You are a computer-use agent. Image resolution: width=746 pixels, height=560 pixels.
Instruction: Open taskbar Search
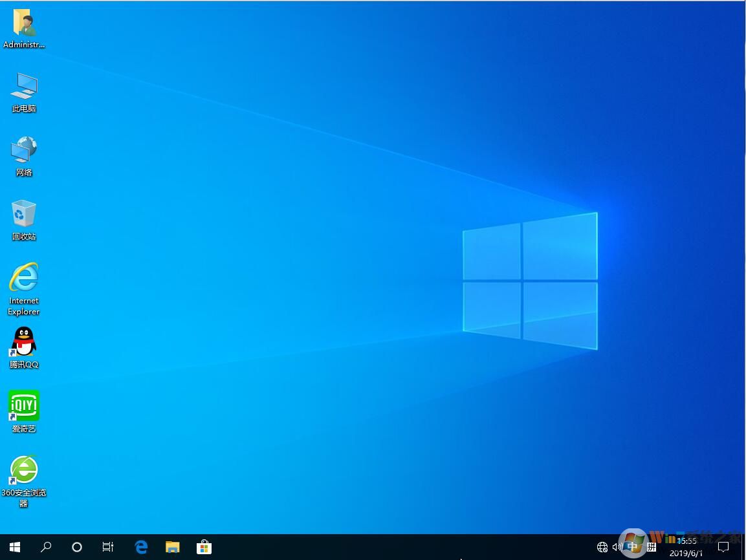coord(45,547)
